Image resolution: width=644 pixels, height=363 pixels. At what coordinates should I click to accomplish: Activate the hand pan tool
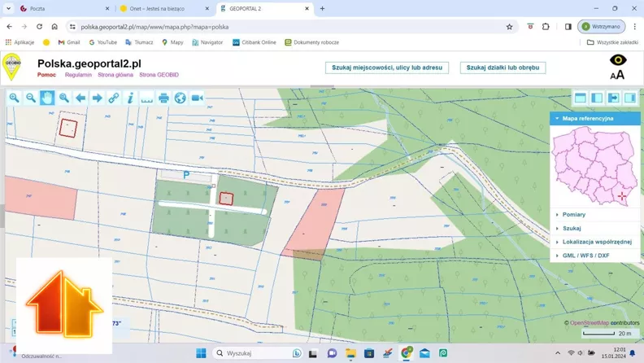(47, 98)
